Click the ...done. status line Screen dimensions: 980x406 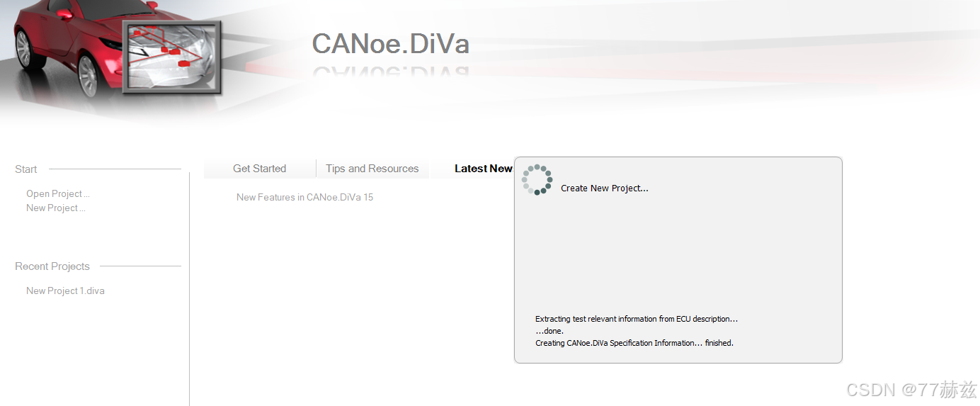tap(549, 331)
